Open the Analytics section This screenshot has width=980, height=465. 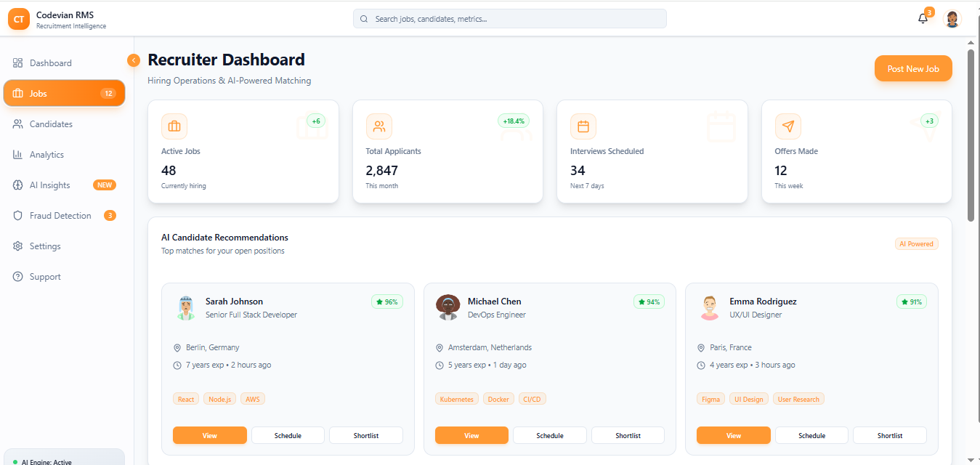coord(46,155)
